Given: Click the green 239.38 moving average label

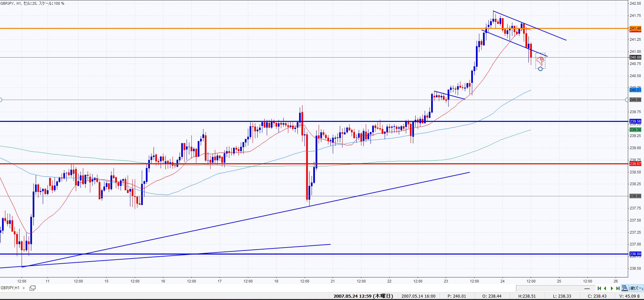Looking at the screenshot, I should coord(635,130).
